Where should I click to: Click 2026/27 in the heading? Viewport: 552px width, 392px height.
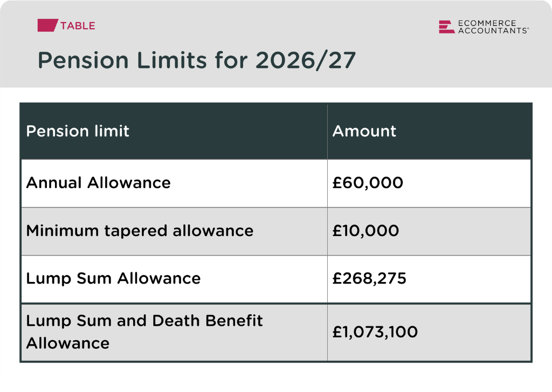306,60
